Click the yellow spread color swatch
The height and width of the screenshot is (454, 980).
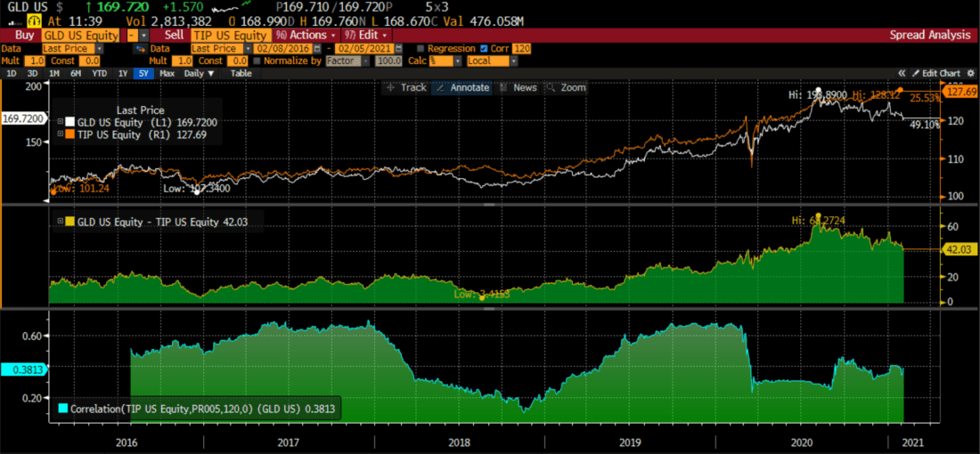(x=70, y=221)
